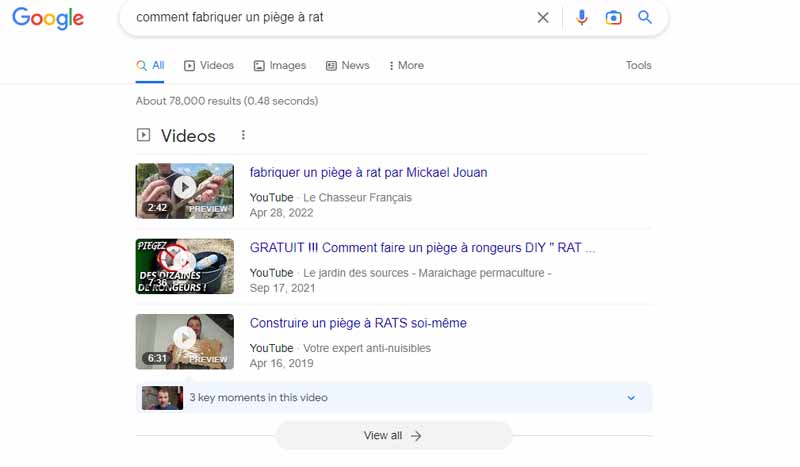Switch to the Images tab
The height and width of the screenshot is (467, 800).
pos(280,65)
